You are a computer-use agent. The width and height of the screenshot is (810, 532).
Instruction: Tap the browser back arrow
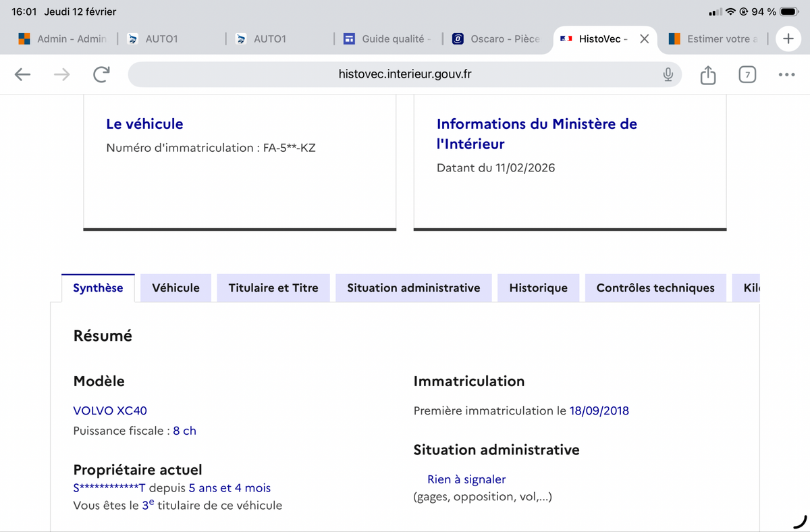tap(23, 74)
